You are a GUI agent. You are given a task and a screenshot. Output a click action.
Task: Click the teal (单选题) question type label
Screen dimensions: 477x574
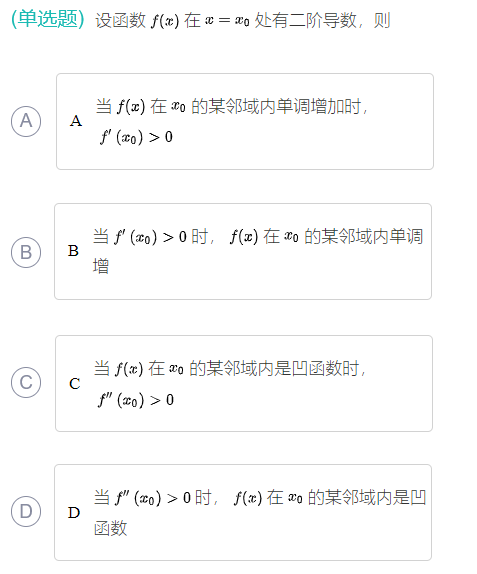(x=48, y=19)
